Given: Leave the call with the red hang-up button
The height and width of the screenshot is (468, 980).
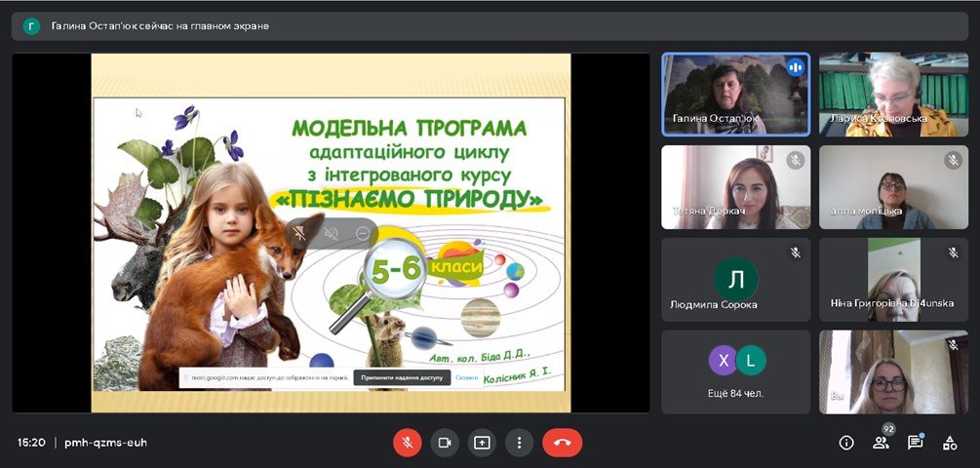Looking at the screenshot, I should (563, 443).
